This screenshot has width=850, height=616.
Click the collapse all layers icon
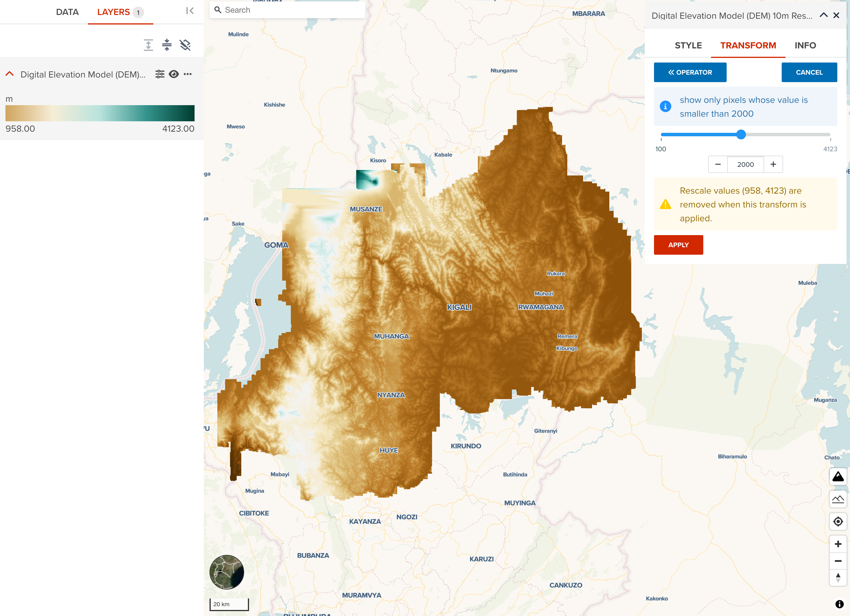(167, 45)
